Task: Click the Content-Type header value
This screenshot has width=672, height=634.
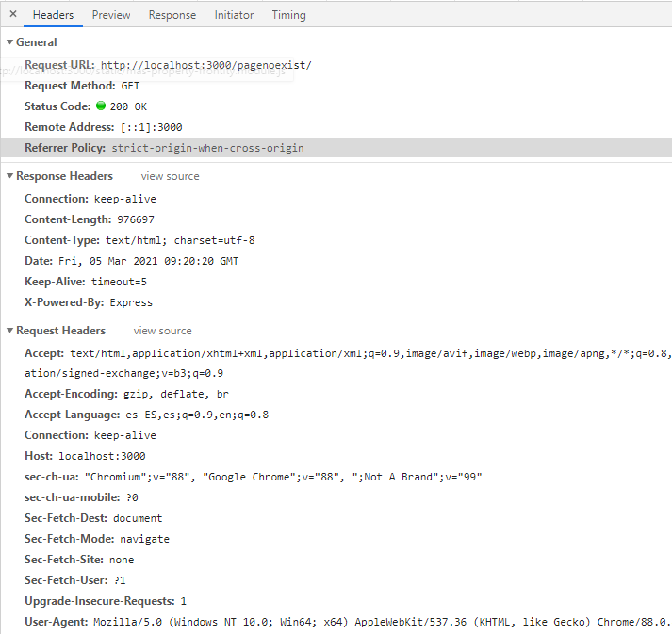Action: (179, 240)
